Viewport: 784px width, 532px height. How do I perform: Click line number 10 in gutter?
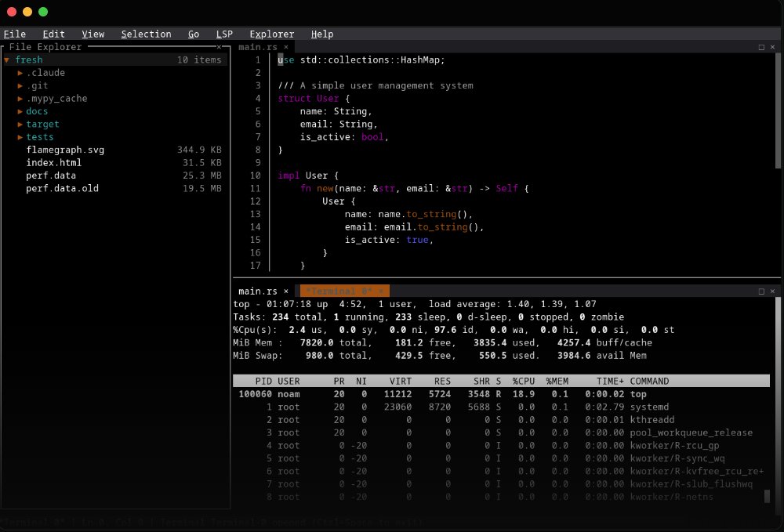pos(255,176)
